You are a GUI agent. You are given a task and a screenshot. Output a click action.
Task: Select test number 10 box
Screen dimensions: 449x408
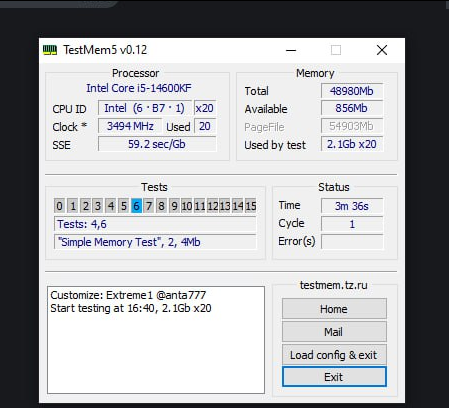[187, 206]
